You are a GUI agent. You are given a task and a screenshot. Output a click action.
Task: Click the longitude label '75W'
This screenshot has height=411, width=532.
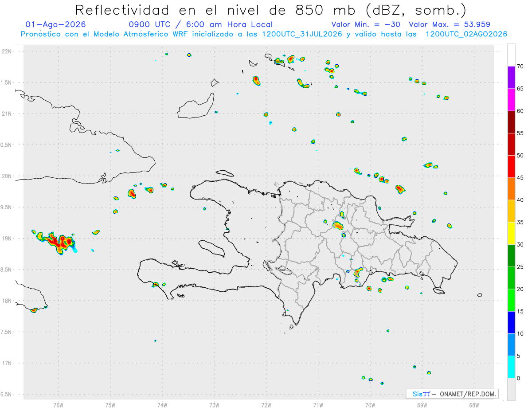pos(110,405)
